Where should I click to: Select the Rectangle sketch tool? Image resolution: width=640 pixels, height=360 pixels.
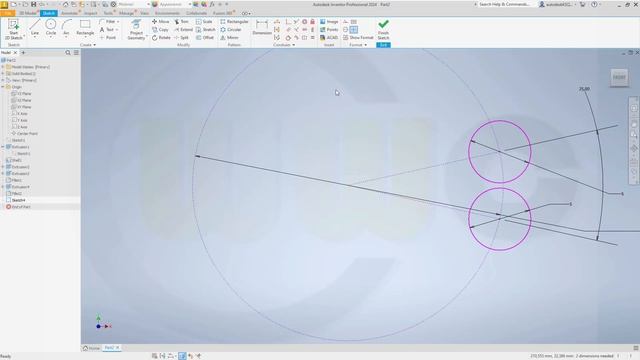point(85,28)
